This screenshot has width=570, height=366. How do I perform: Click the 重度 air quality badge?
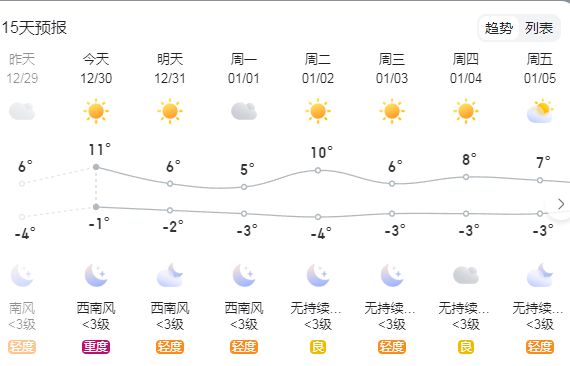pyautogui.click(x=96, y=347)
